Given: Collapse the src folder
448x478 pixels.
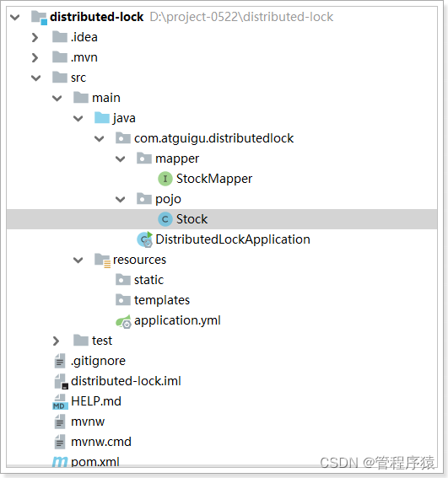Looking at the screenshot, I should (x=36, y=78).
